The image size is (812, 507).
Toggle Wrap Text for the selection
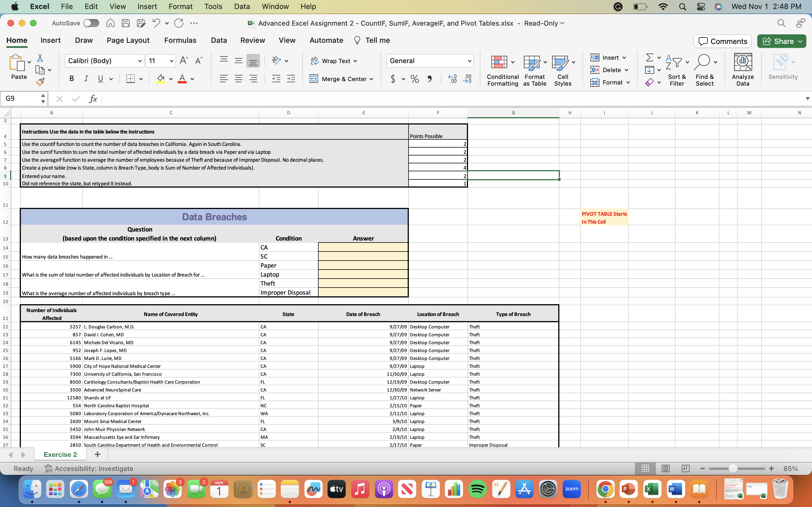coord(334,61)
